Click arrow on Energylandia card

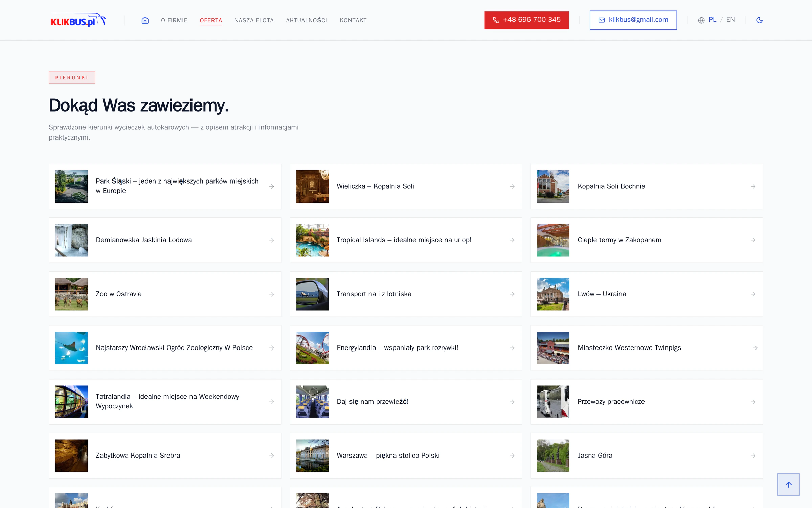click(x=512, y=348)
